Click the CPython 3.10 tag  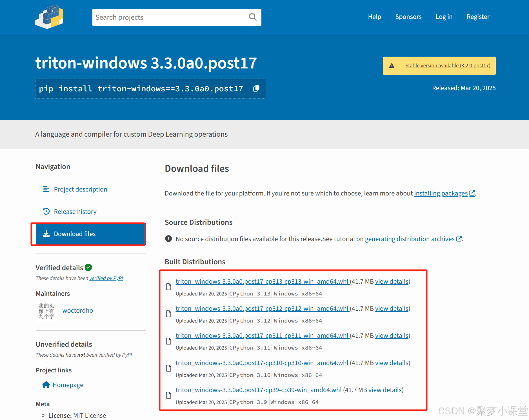[x=250, y=375]
